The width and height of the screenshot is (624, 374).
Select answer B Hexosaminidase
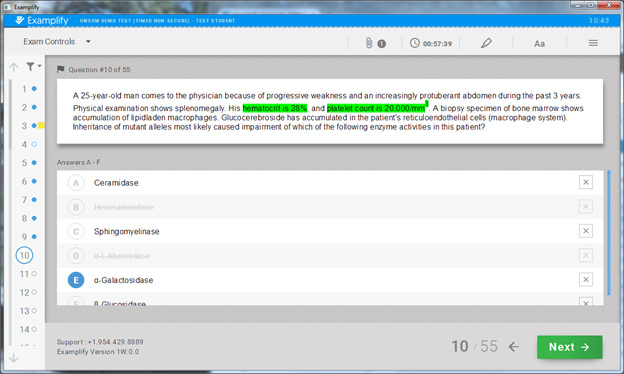pyautogui.click(x=76, y=207)
